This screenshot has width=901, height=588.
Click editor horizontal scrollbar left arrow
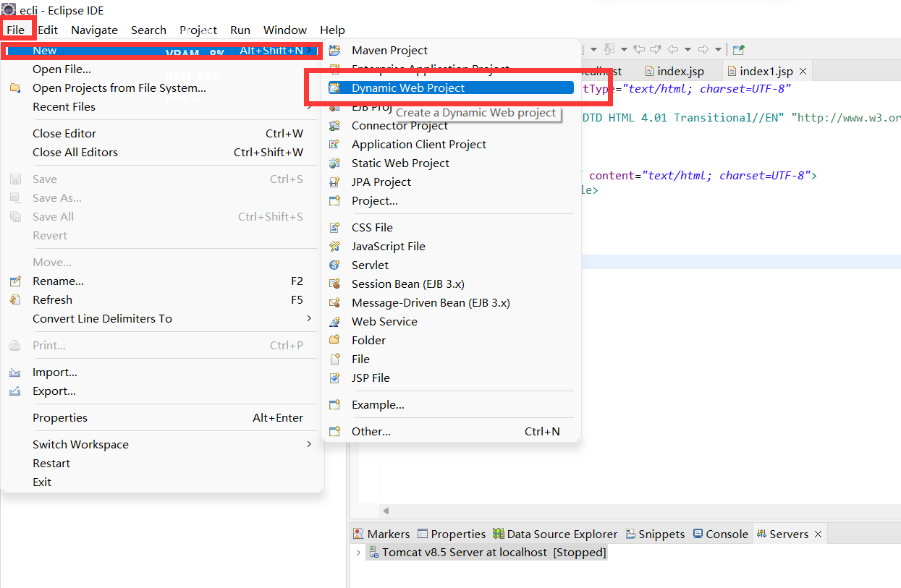click(x=386, y=511)
